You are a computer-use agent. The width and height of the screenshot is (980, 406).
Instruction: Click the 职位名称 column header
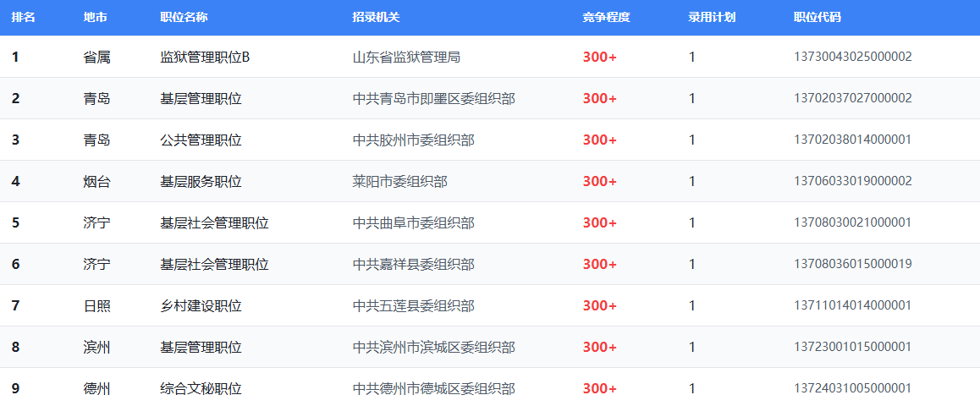coord(184,18)
